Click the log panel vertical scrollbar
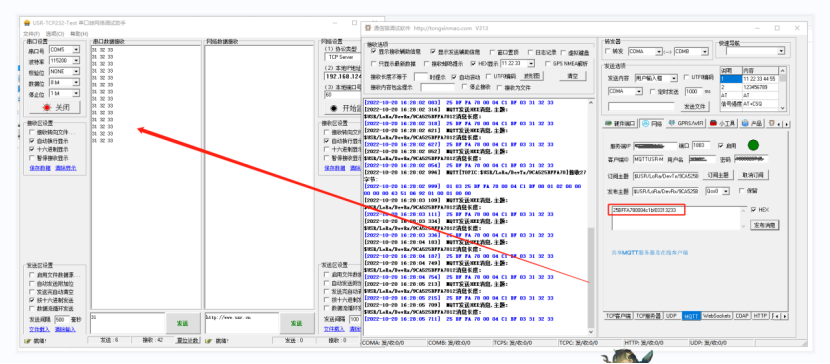 pyautogui.click(x=591, y=213)
